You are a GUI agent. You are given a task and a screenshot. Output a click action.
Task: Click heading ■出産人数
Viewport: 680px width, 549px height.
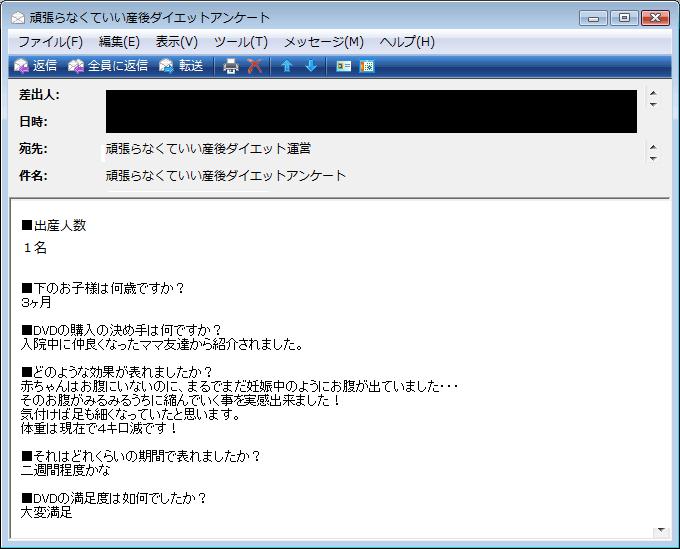[x=54, y=225]
